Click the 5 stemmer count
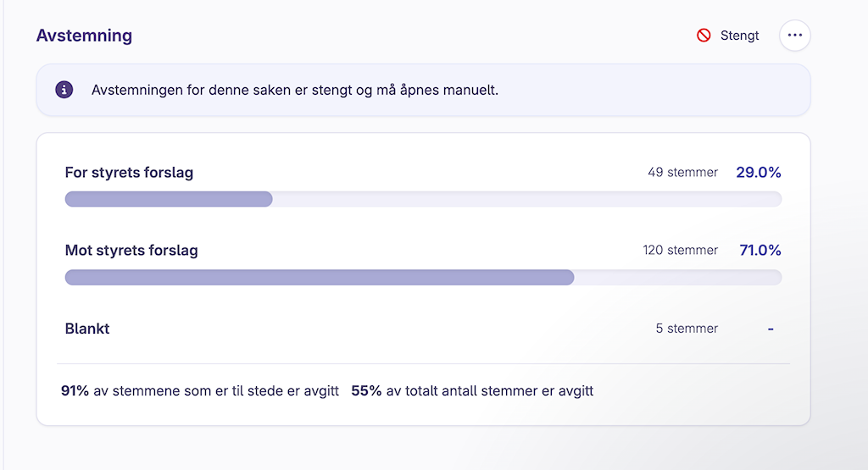 687,329
